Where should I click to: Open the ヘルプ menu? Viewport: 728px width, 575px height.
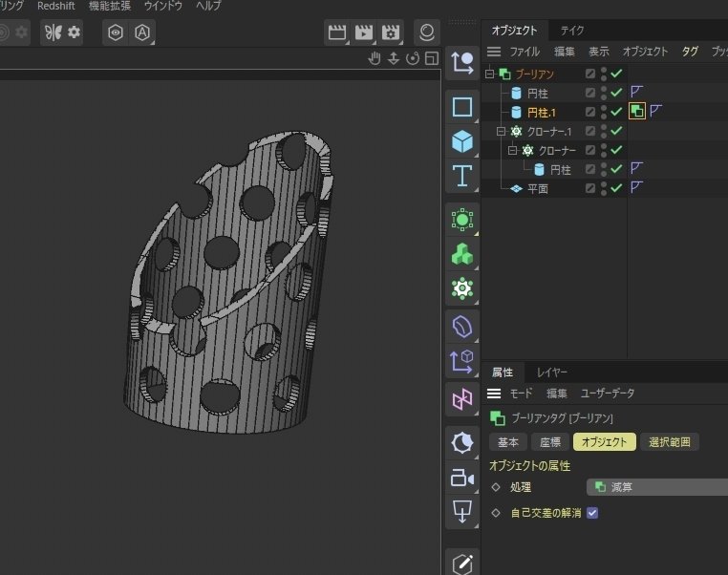pos(208,6)
